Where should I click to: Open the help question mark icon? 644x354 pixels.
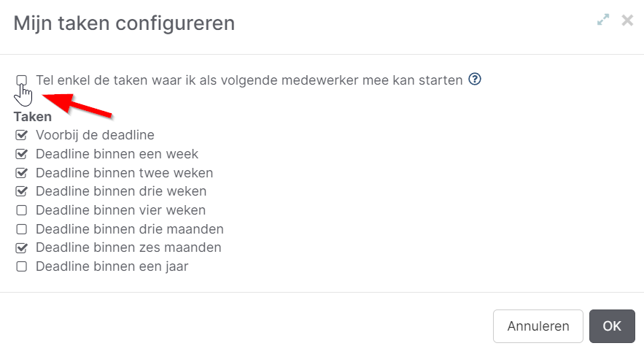[x=475, y=80]
